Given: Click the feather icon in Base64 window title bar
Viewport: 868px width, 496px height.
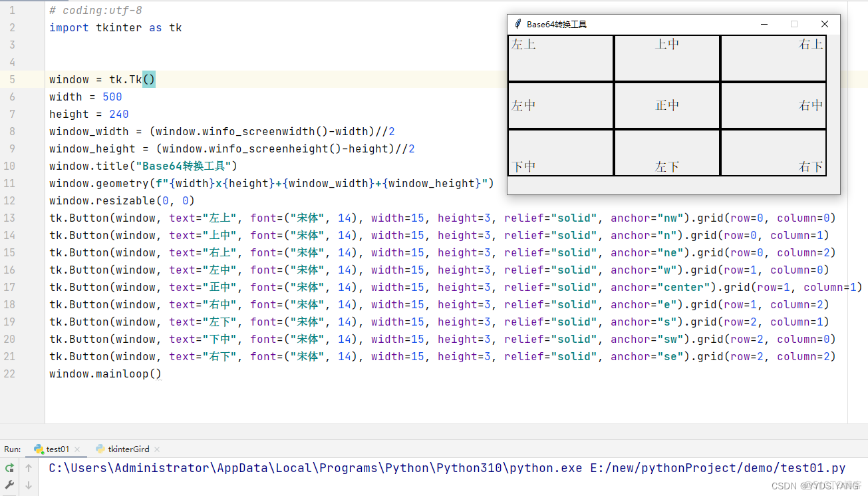Looking at the screenshot, I should (517, 24).
